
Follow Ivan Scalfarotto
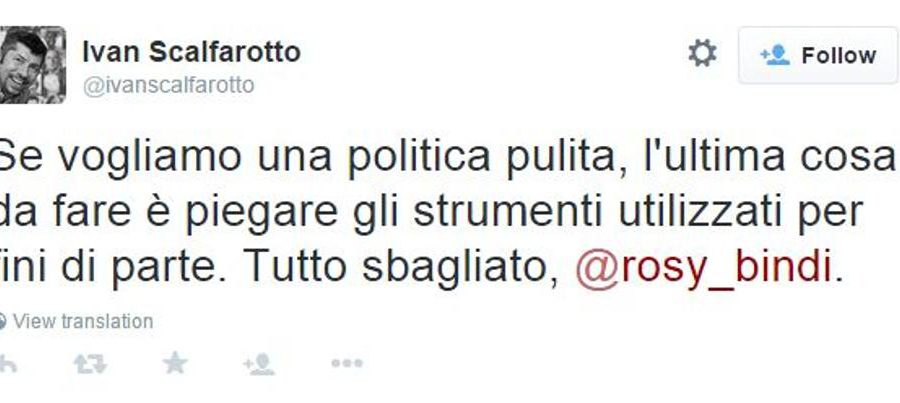click(x=818, y=55)
